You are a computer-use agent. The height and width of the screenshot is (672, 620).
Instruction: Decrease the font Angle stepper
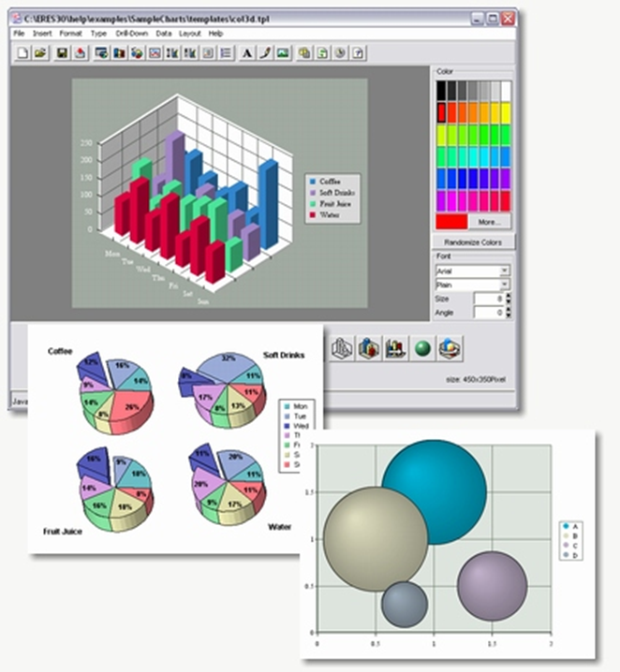(509, 316)
